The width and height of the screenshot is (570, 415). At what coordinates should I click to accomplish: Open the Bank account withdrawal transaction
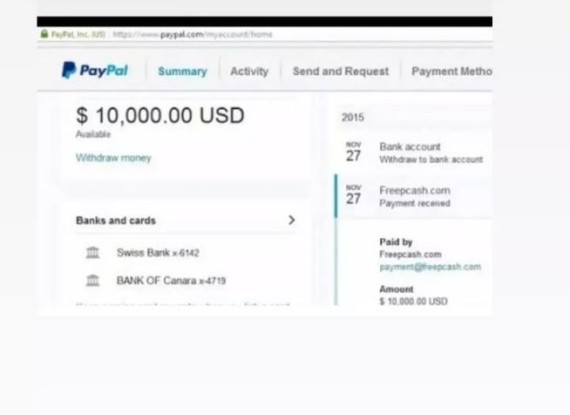414,153
